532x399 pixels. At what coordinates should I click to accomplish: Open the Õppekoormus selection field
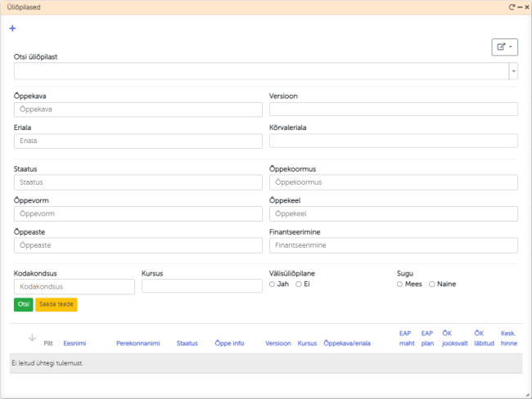(394, 182)
